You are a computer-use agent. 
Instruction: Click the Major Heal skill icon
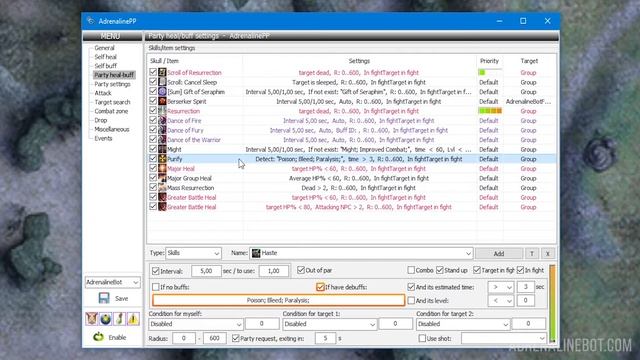point(162,168)
